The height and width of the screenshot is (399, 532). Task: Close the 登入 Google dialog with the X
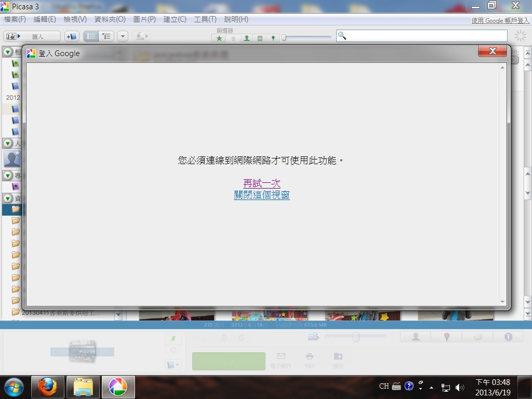[493, 51]
